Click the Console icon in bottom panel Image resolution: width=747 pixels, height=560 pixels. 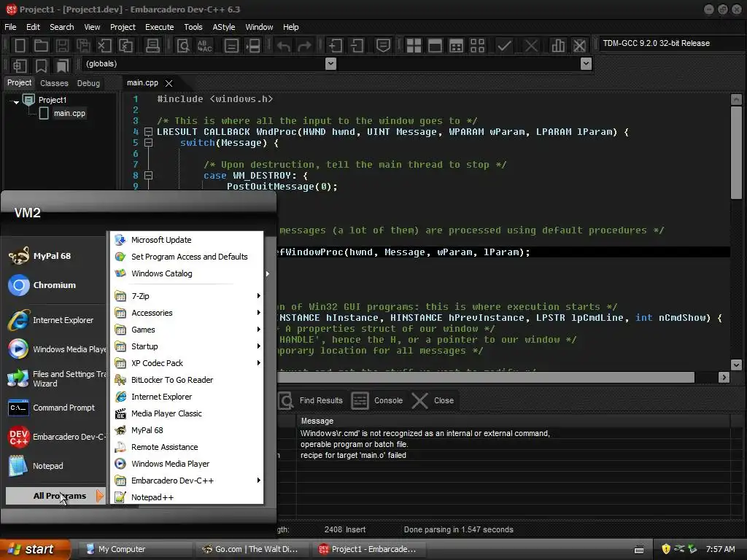(360, 400)
